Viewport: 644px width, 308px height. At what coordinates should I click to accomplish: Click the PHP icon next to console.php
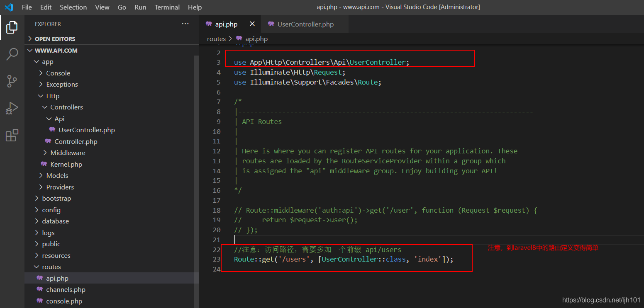40,301
